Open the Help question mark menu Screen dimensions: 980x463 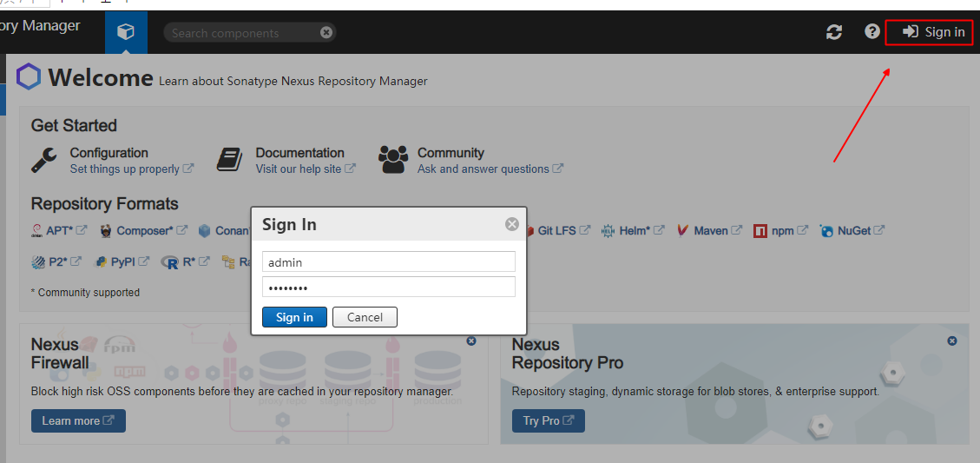(871, 31)
